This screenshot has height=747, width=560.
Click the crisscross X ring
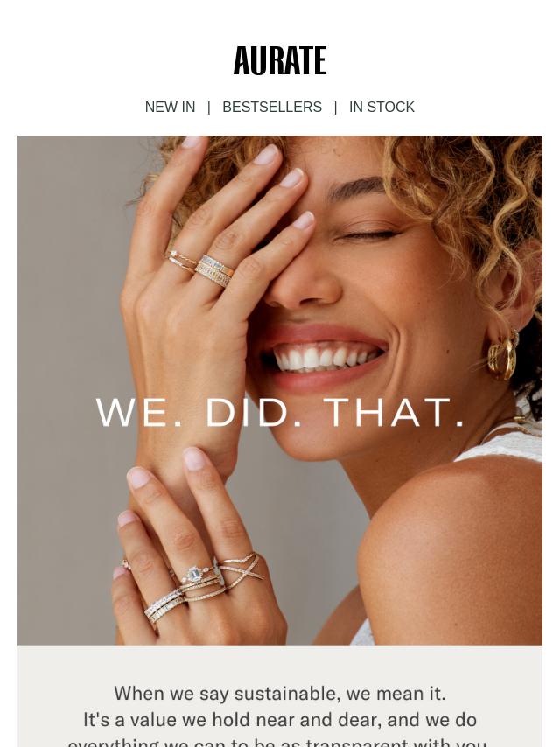coord(241,573)
